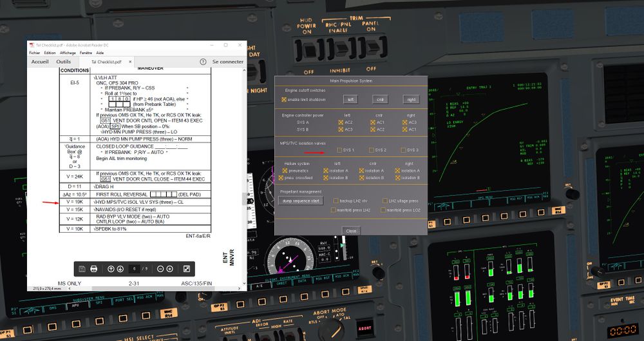Open the Acrobat help question-mark icon
Viewport: 644px width, 341px height.
tap(203, 62)
